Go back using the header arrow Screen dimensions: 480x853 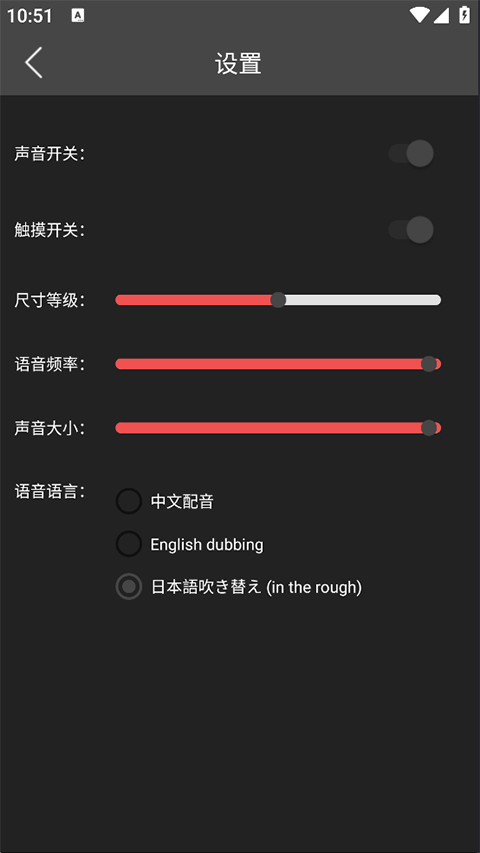34,63
